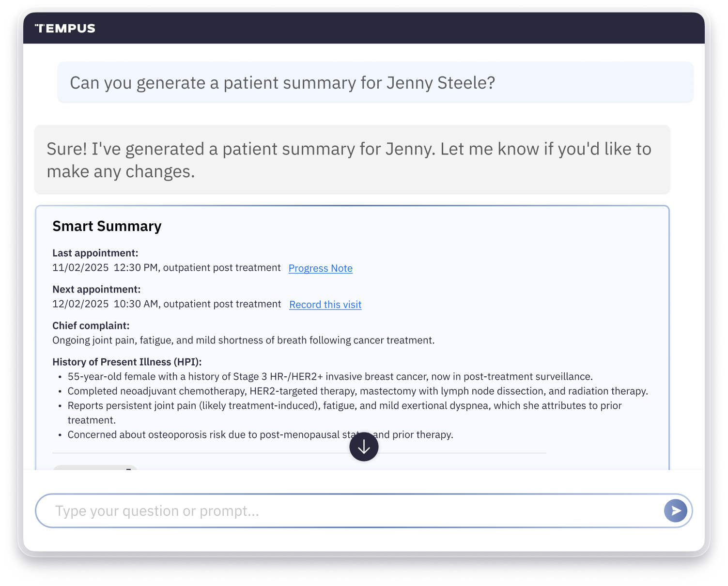This screenshot has height=586, width=728.
Task: Click the '55-year-old female' HPI bullet
Action: (x=330, y=376)
